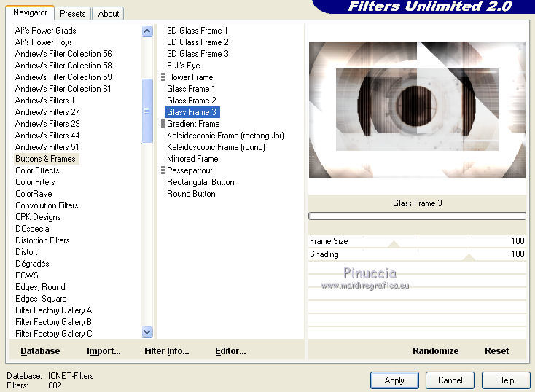Select Color Filters category
Image resolution: width=535 pixels, height=392 pixels.
[x=35, y=182]
